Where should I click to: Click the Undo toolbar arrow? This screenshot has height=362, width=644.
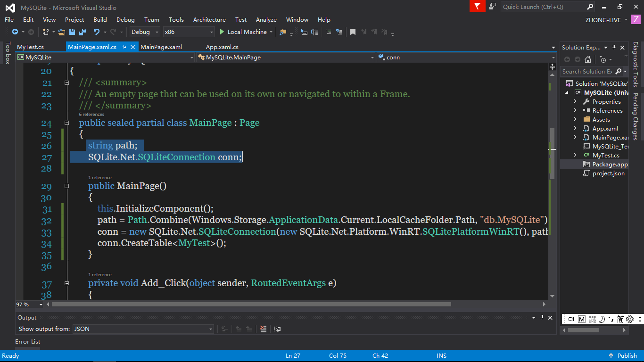tap(96, 32)
